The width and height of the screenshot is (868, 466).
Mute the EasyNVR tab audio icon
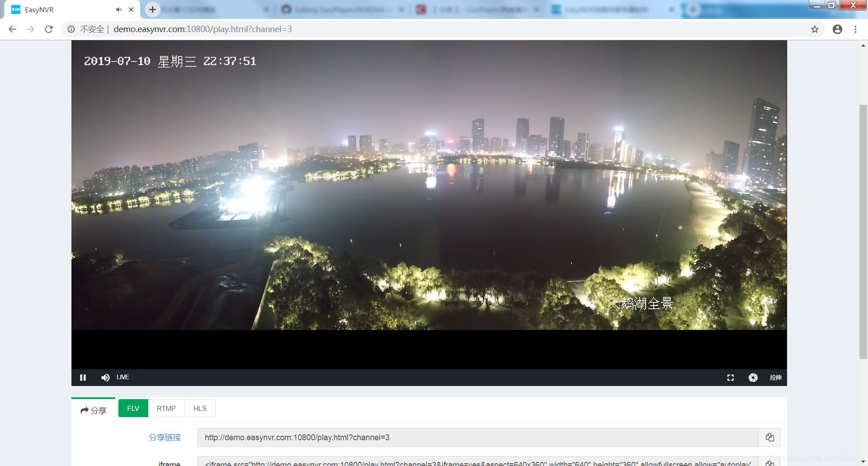(118, 9)
